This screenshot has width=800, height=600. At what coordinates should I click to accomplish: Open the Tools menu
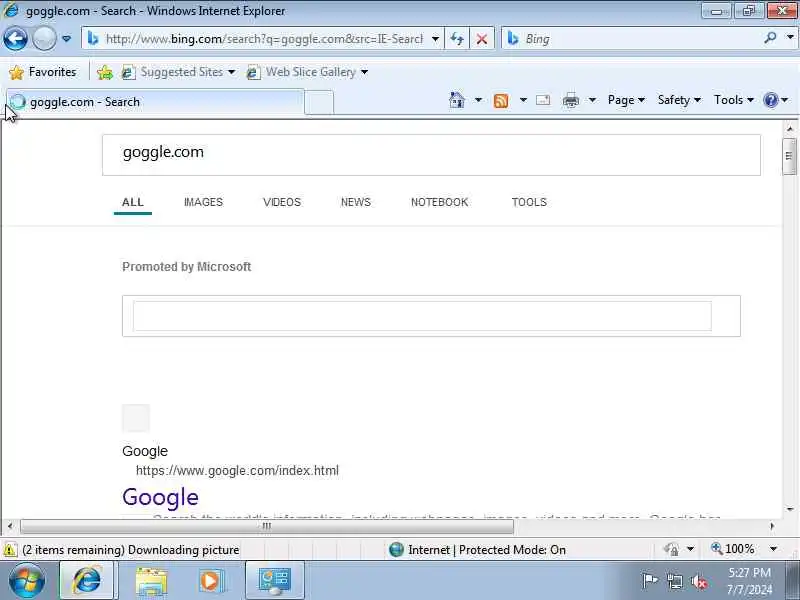pyautogui.click(x=734, y=100)
